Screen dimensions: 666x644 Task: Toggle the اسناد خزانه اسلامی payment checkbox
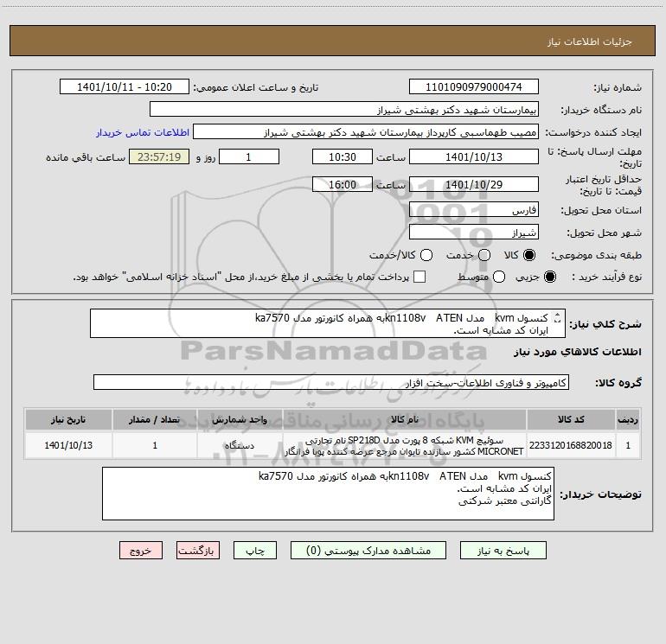click(419, 277)
